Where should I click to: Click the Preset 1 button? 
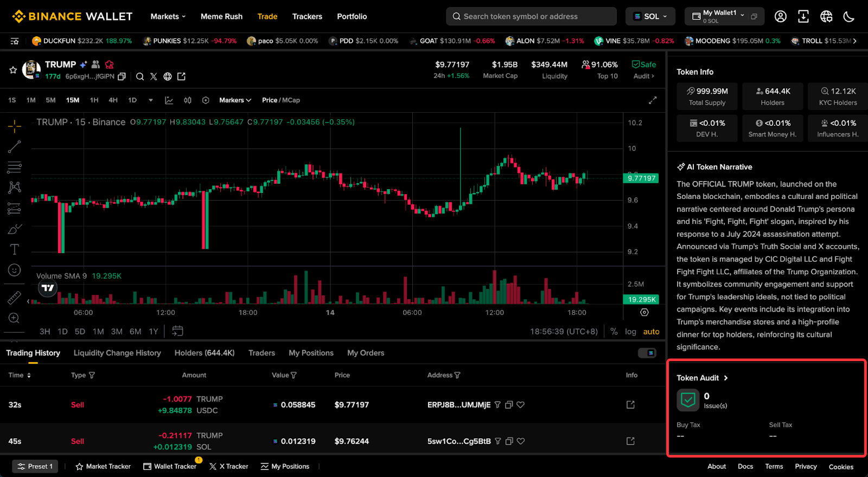click(x=35, y=466)
